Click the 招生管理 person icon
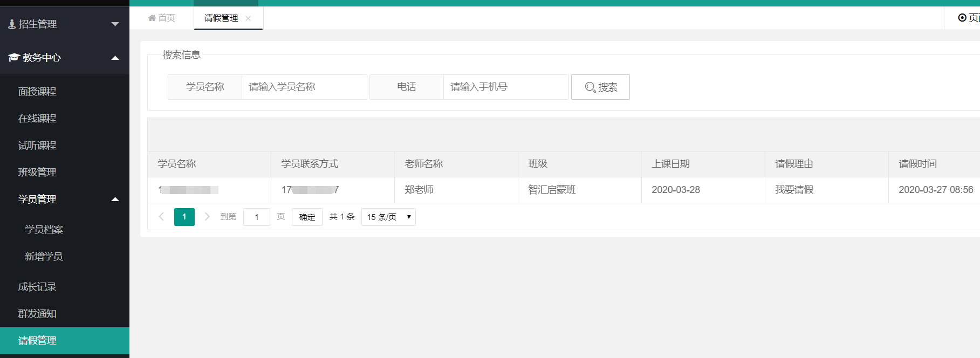Viewport: 980px width, 358px height. click(12, 24)
